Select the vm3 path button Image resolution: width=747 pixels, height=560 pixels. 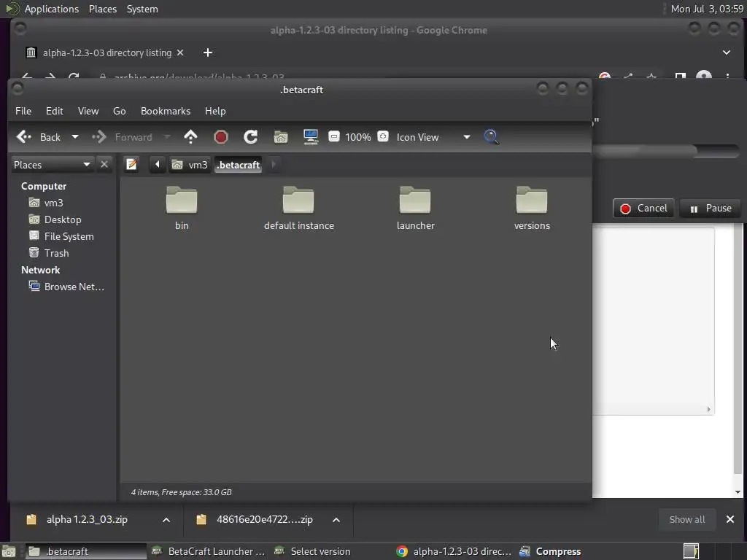pyautogui.click(x=190, y=165)
